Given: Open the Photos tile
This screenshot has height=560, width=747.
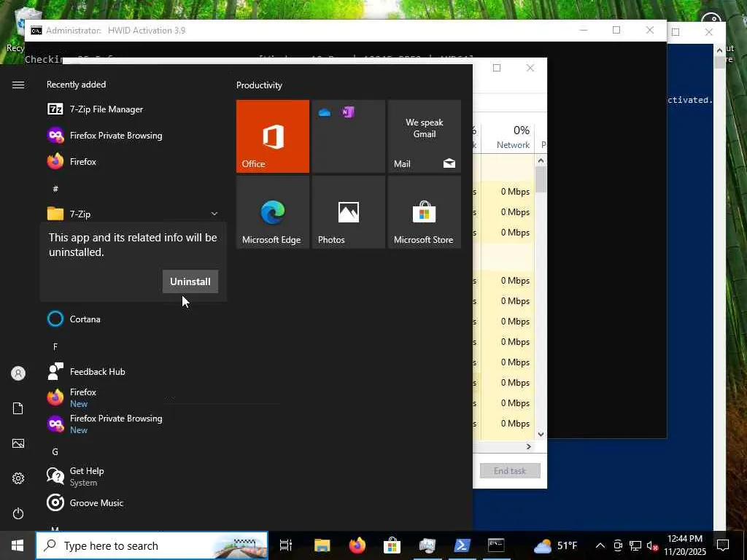Looking at the screenshot, I should (348, 212).
